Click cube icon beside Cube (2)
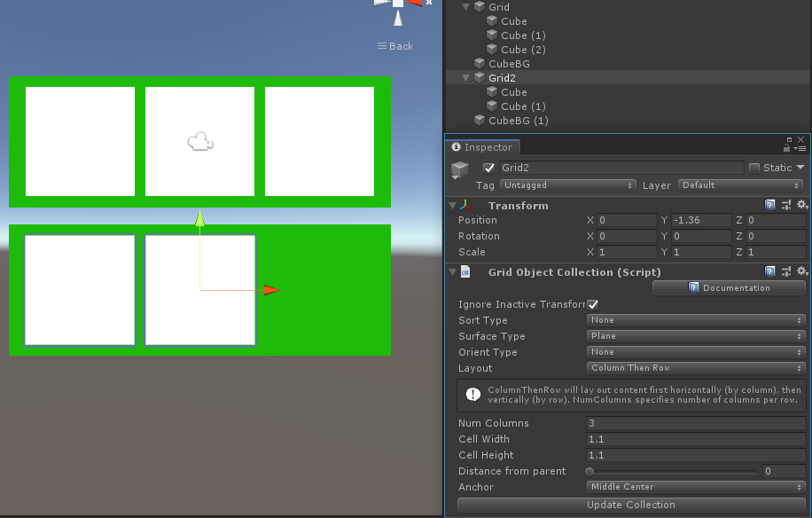This screenshot has width=812, height=518. (x=492, y=49)
